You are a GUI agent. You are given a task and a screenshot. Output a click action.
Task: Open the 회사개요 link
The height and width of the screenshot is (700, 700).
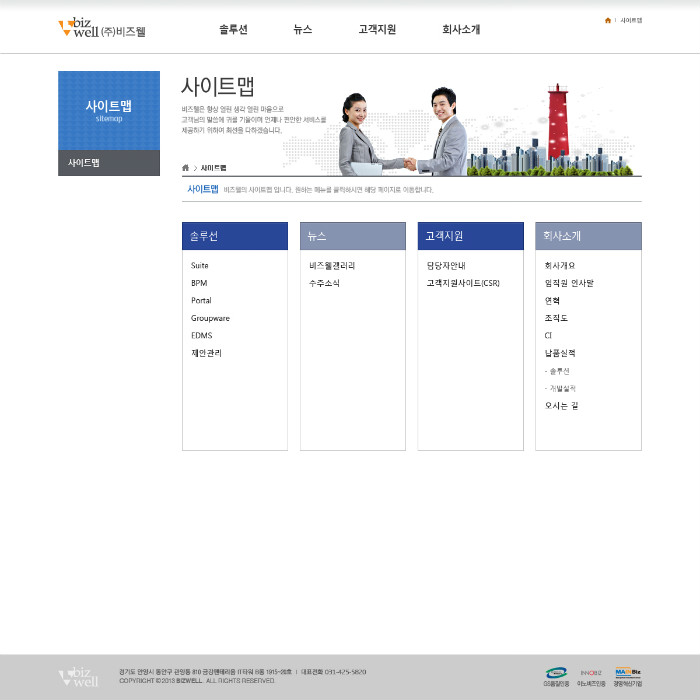pyautogui.click(x=560, y=266)
